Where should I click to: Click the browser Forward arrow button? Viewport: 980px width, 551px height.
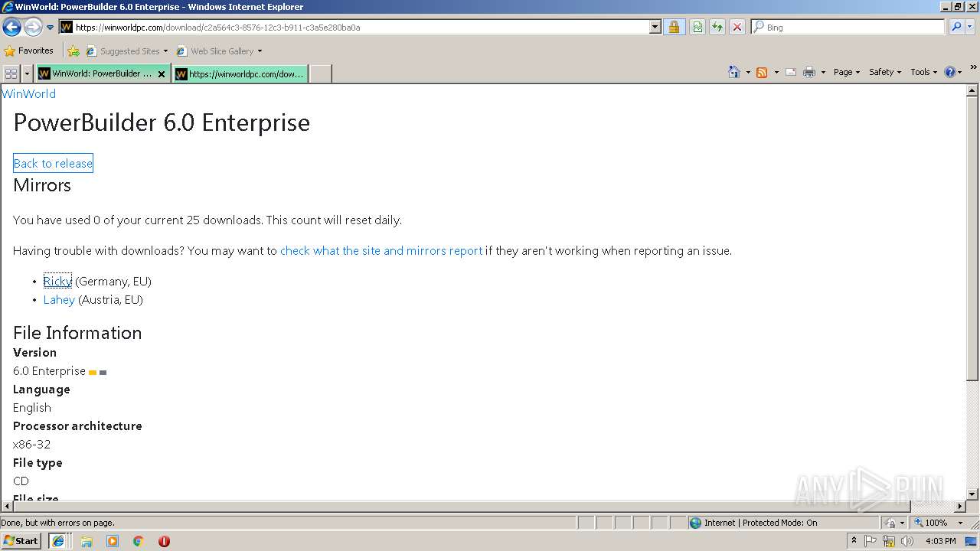coord(33,27)
